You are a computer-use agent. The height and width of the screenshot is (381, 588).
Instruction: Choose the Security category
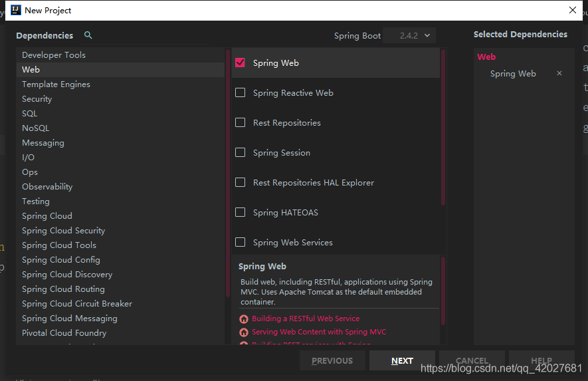coord(120,98)
